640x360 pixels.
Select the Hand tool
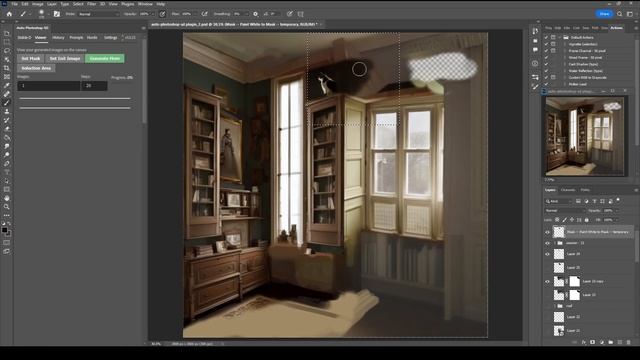pyautogui.click(x=7, y=198)
